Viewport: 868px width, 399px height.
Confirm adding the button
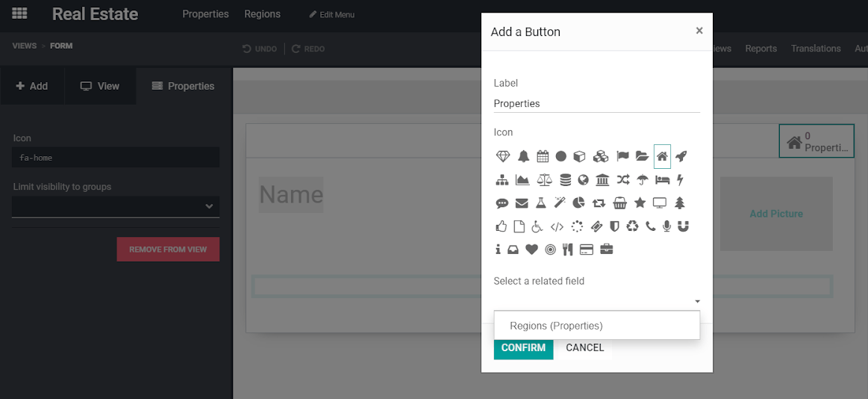(523, 347)
